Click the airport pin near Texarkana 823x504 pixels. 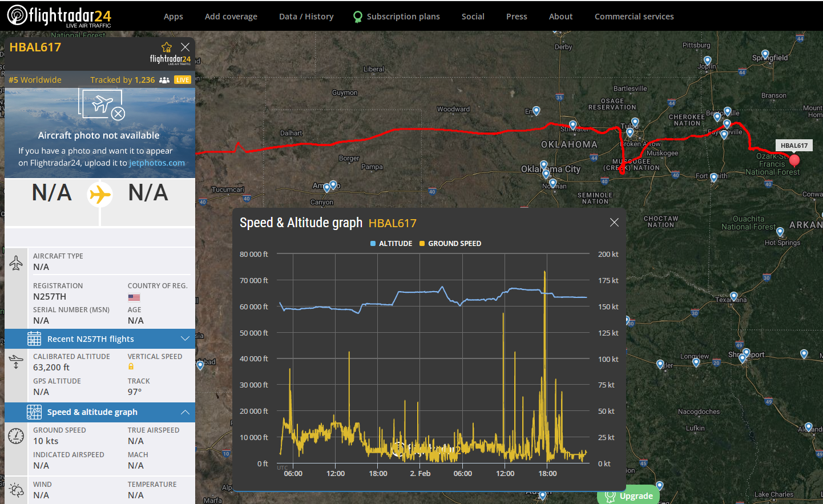pyautogui.click(x=734, y=296)
